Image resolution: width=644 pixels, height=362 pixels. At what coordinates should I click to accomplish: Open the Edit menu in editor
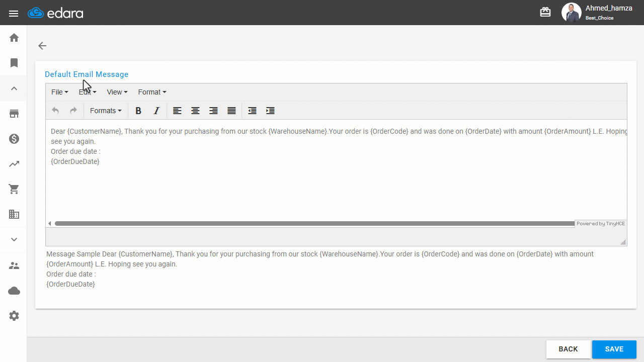pos(87,92)
